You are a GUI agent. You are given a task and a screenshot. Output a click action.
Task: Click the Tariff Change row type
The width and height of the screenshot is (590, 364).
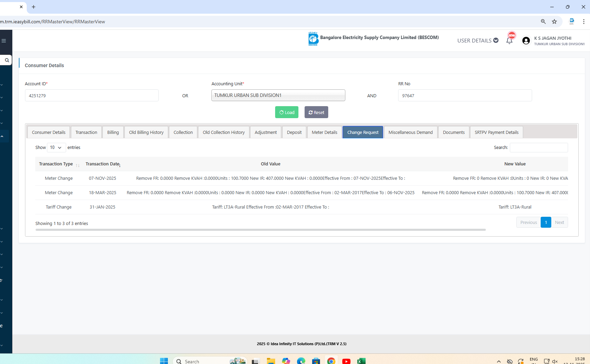pos(59,207)
